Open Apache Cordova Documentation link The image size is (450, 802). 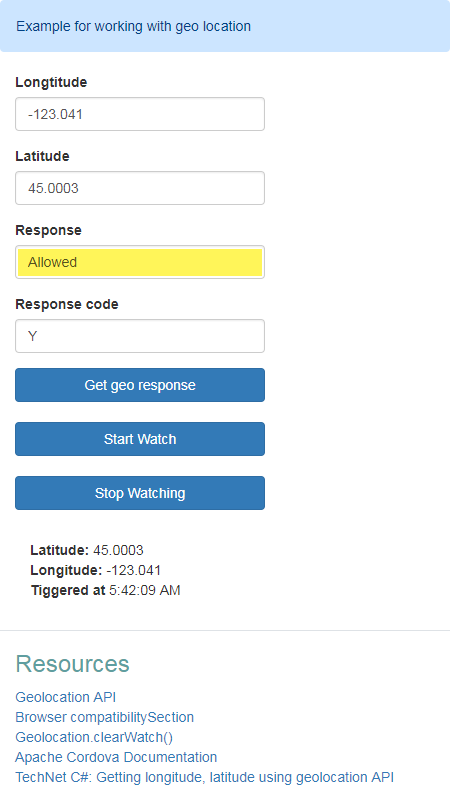116,757
